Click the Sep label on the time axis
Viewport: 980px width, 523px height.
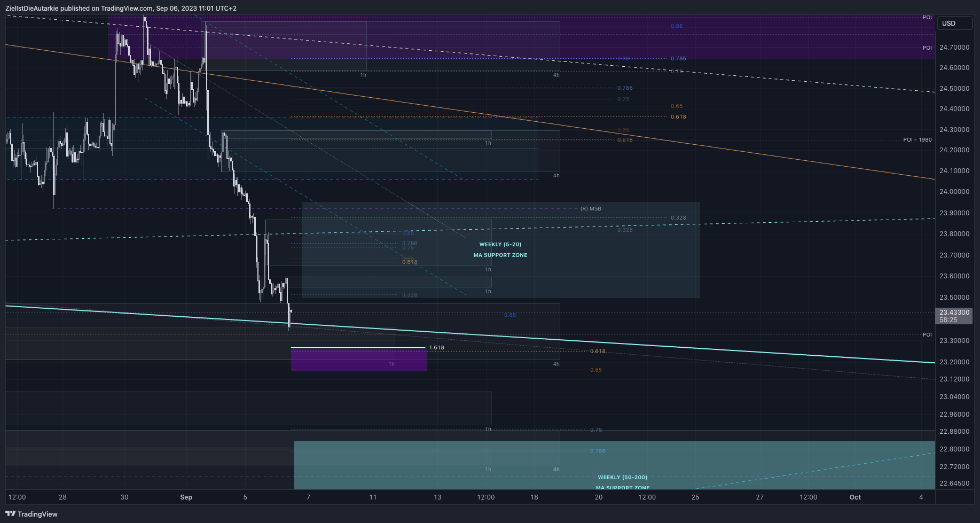point(186,497)
